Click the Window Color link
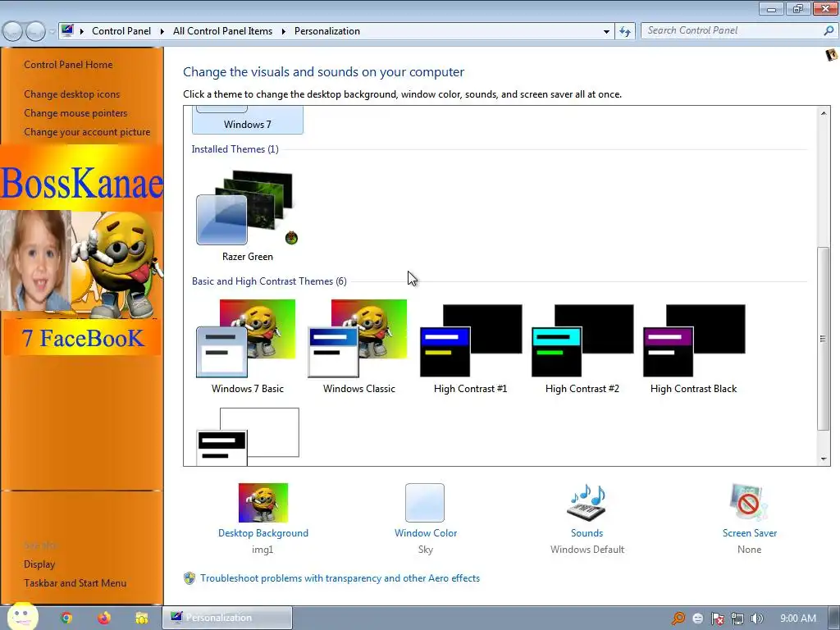 [x=426, y=533]
